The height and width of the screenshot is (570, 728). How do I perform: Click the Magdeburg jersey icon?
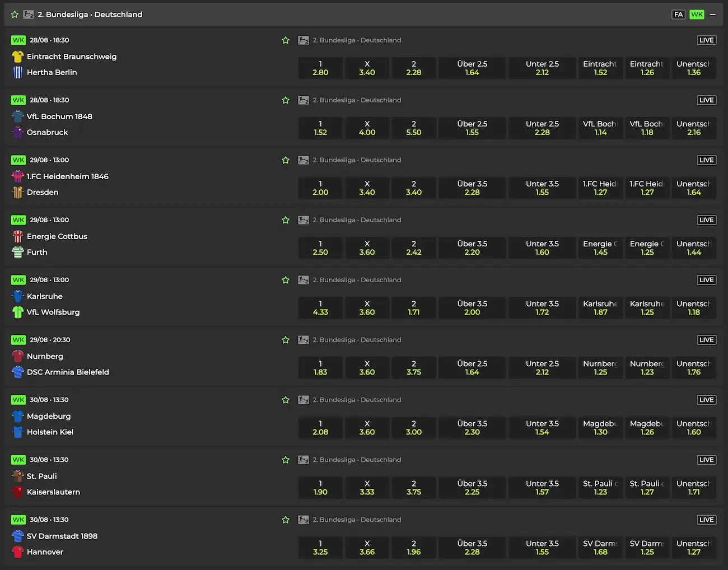pyautogui.click(x=18, y=416)
